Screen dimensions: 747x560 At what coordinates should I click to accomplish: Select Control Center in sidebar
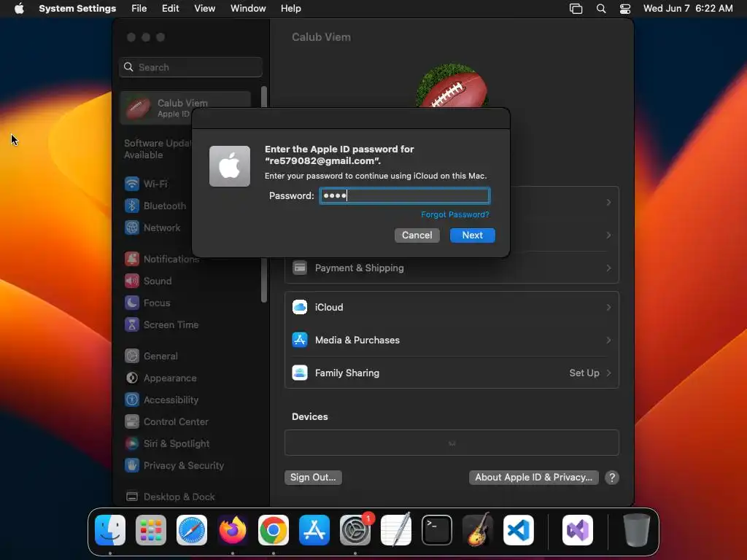click(x=166, y=422)
